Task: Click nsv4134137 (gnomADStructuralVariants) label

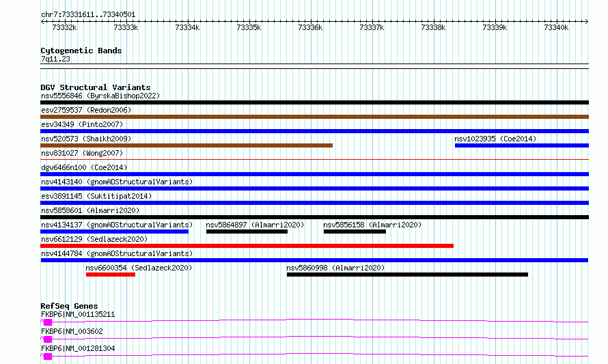Action: 117,225
